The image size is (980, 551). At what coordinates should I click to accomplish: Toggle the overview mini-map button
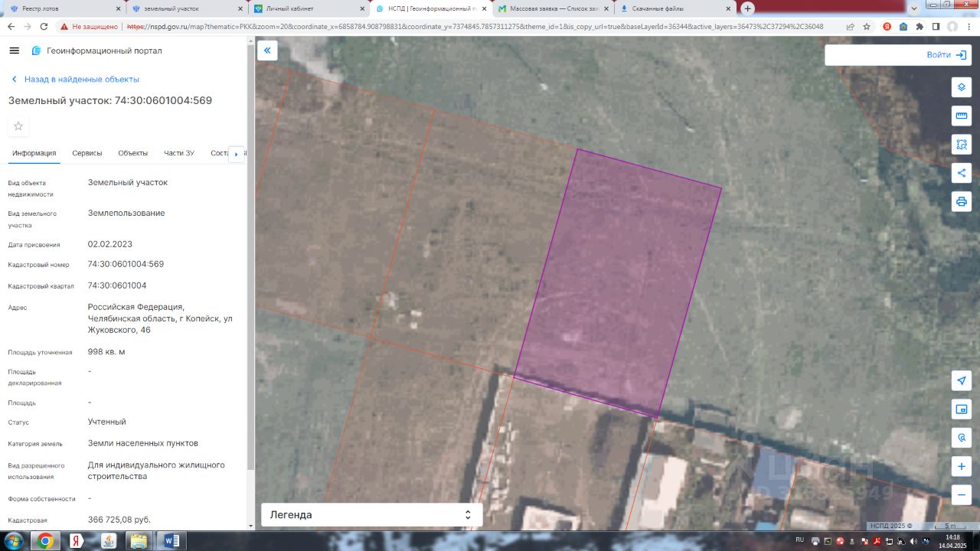coord(962,409)
